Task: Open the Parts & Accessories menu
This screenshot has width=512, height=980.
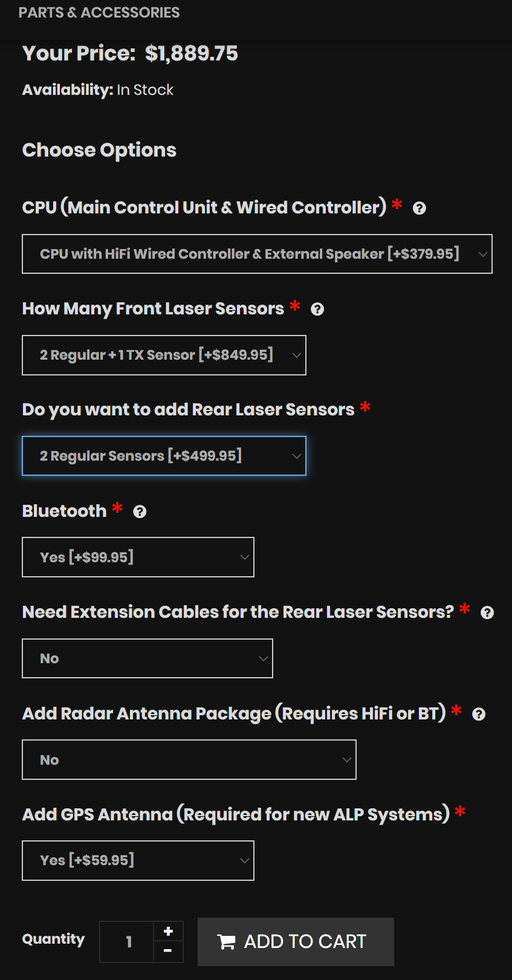Action: (x=99, y=13)
